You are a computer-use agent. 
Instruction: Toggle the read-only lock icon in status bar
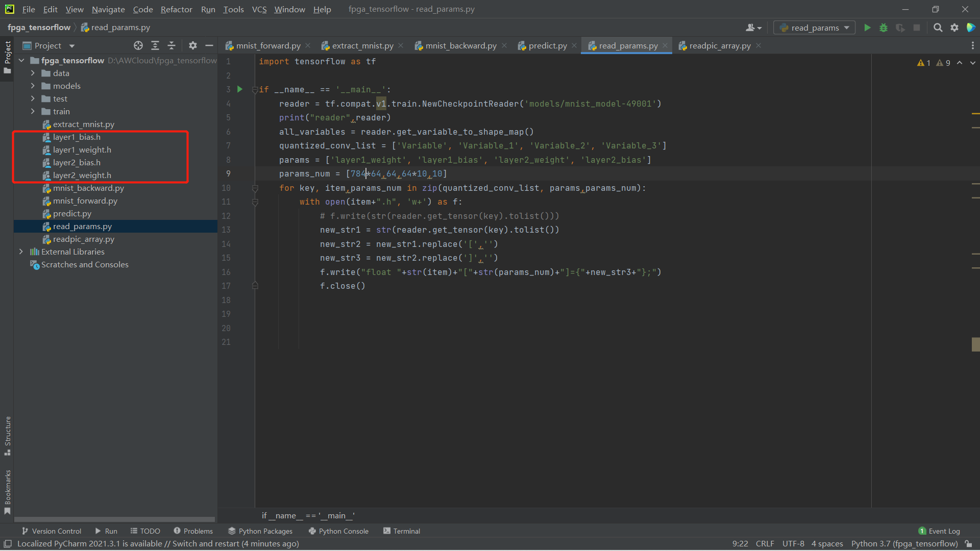(968, 544)
